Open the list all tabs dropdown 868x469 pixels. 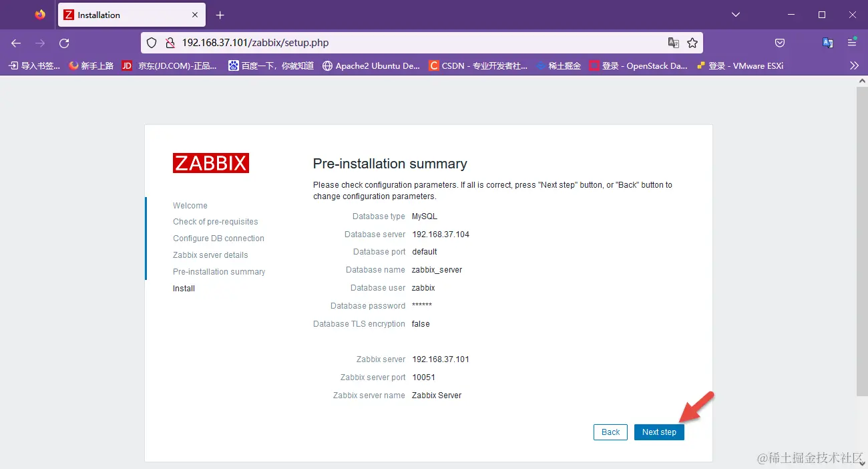(x=735, y=15)
